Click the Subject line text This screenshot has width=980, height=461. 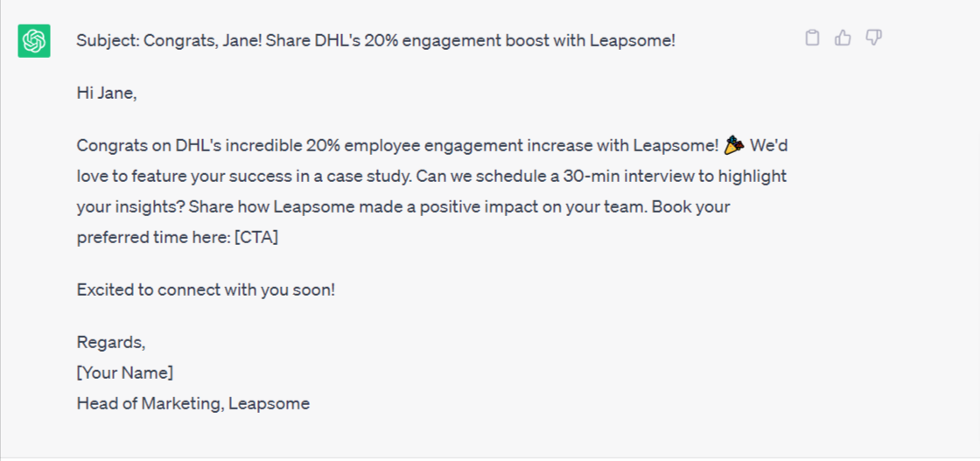point(375,41)
